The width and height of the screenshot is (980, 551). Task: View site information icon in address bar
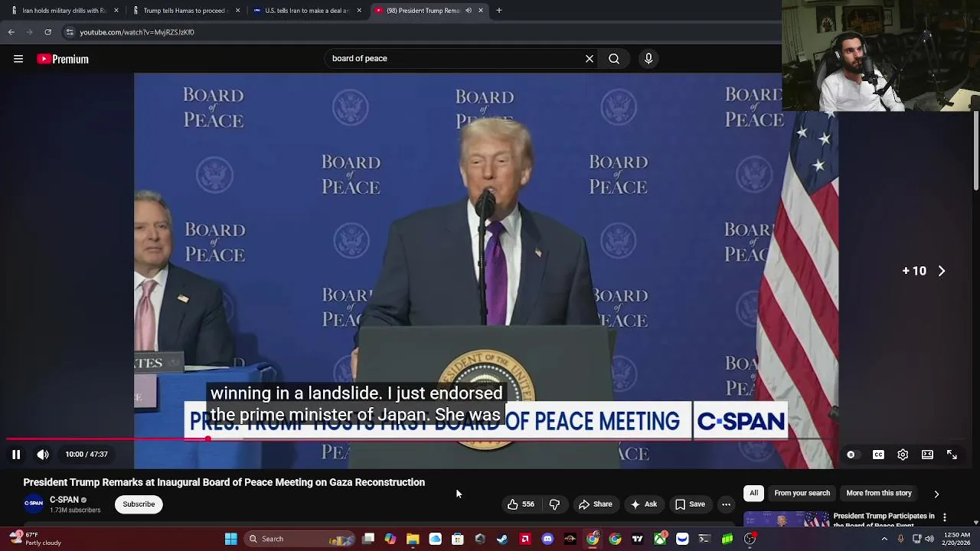click(x=70, y=32)
